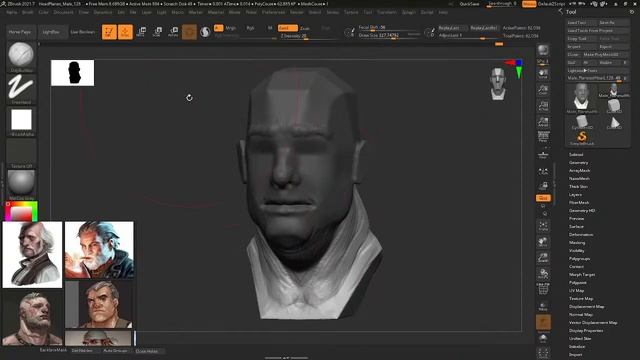640x360 pixels.
Task: Select the Scale transform icon
Action: [x=157, y=32]
